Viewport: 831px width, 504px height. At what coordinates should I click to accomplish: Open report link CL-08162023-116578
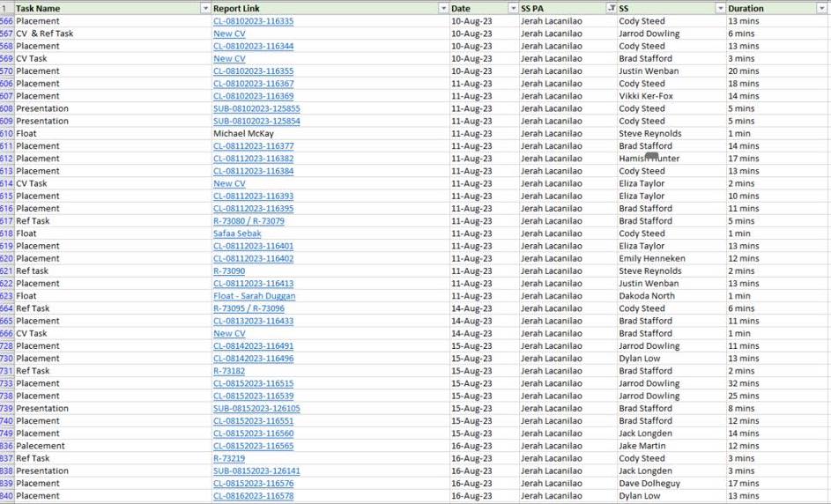[x=253, y=496]
